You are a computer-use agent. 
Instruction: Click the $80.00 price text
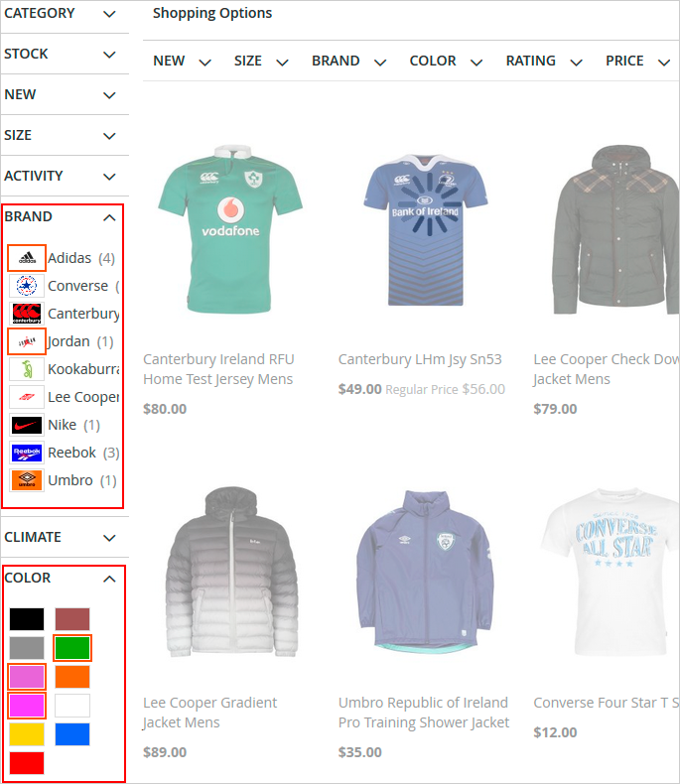[165, 409]
